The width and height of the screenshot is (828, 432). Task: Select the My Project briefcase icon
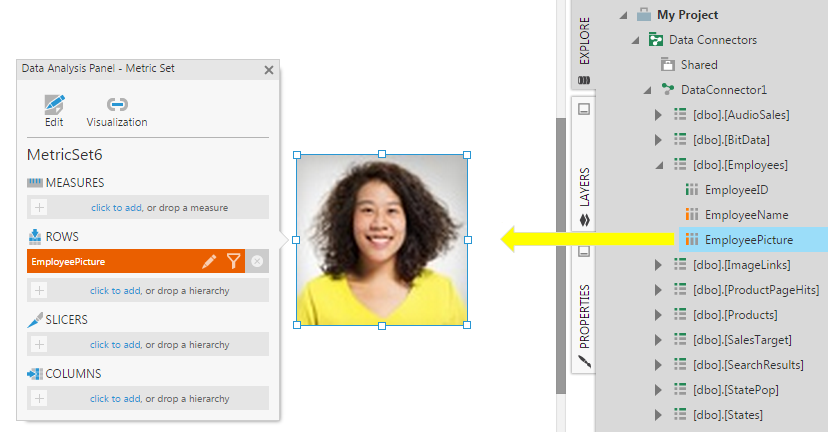pyautogui.click(x=644, y=14)
